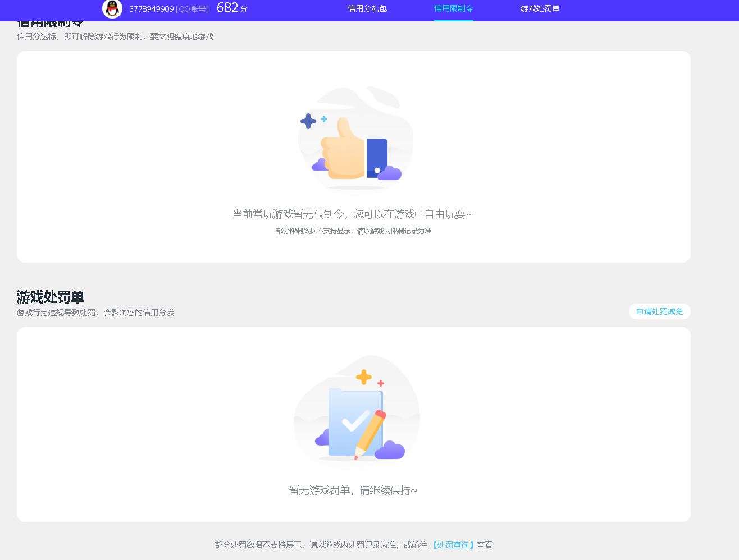This screenshot has height=560, width=739.
Task: Click text 当前常玩游戏暂无限制令
Action: [288, 214]
